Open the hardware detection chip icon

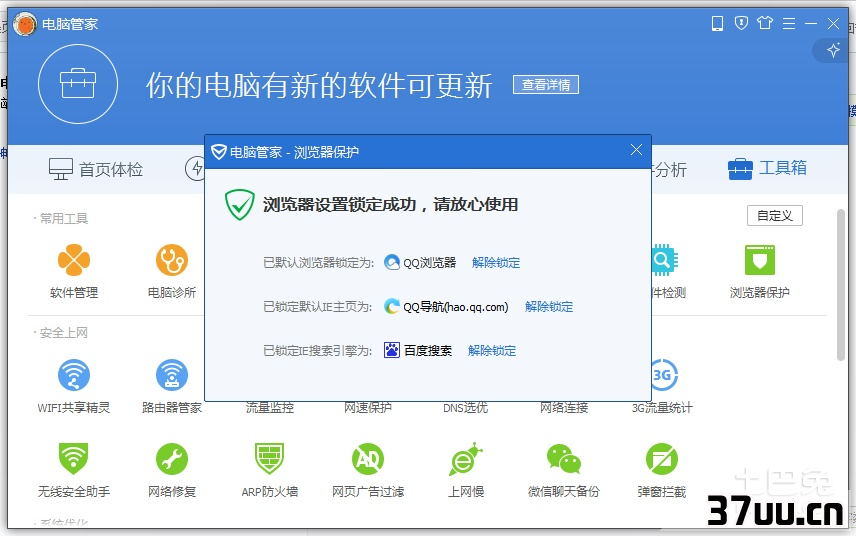click(665, 260)
